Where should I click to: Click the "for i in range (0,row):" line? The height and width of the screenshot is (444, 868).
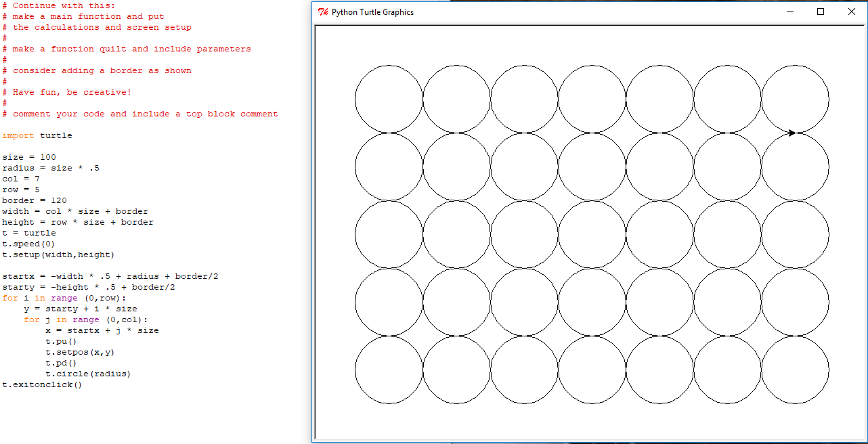click(x=64, y=298)
